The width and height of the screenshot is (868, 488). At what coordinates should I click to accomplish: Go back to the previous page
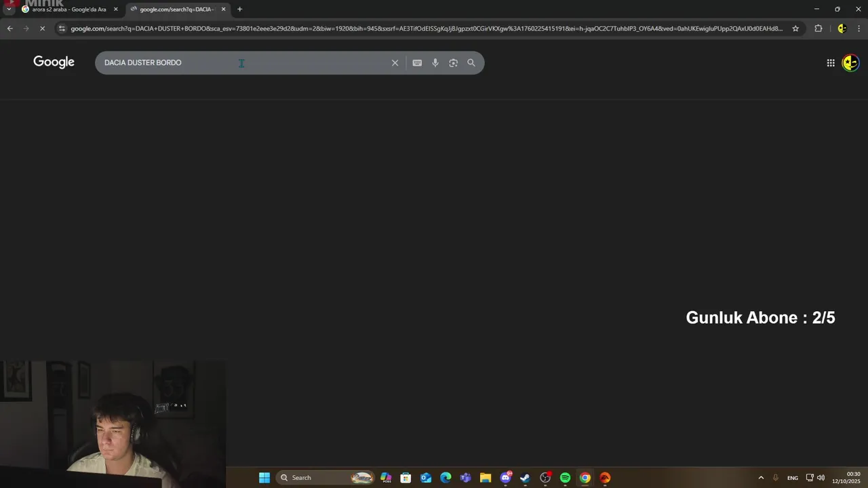9,28
